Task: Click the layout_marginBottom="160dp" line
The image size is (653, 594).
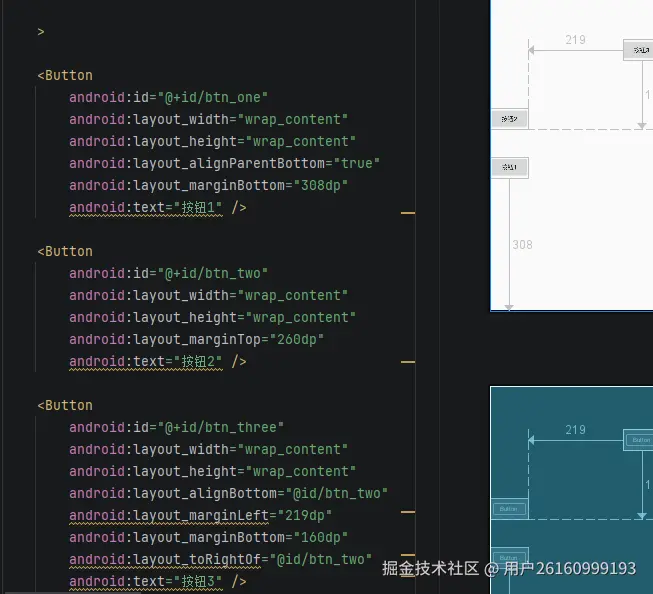Action: click(x=208, y=538)
